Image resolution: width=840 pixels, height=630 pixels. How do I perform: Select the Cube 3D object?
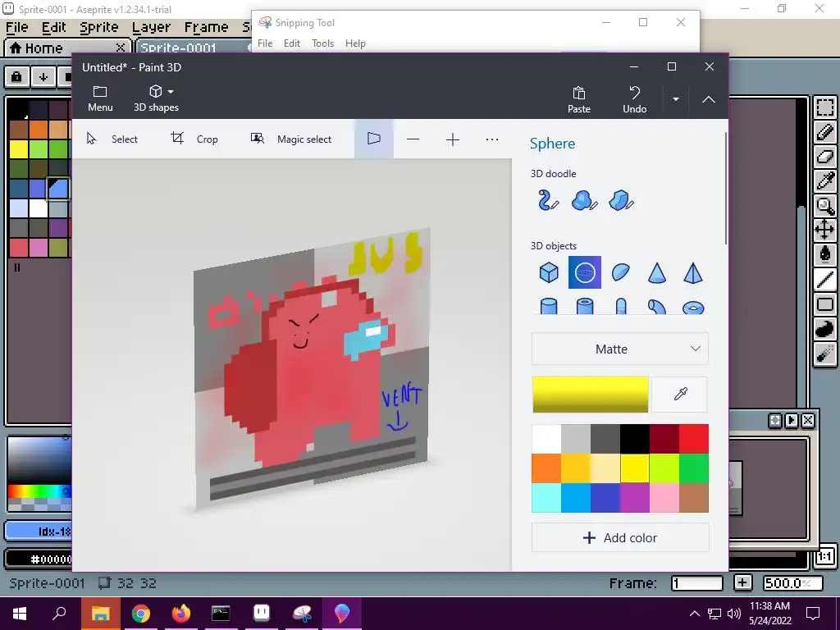click(x=549, y=272)
